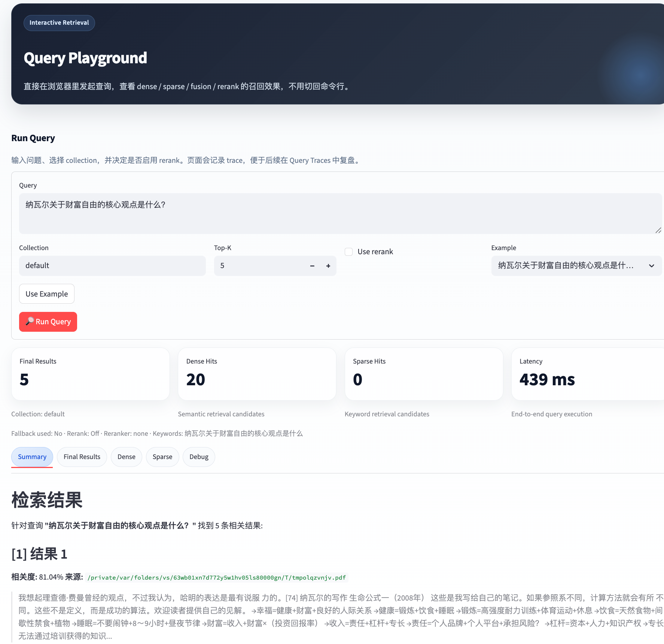The image size is (664, 644).
Task: Click the Example dropdown chevron
Action: pos(652,266)
